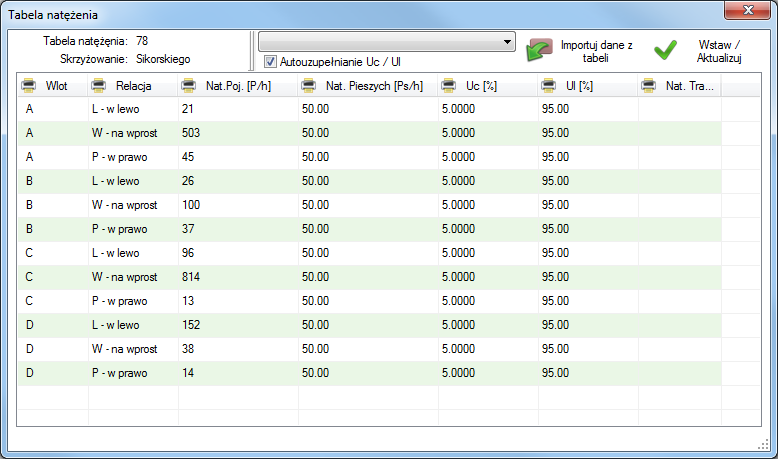The height and width of the screenshot is (459, 778).
Task: Click the green import arrow icon
Action: (x=539, y=50)
